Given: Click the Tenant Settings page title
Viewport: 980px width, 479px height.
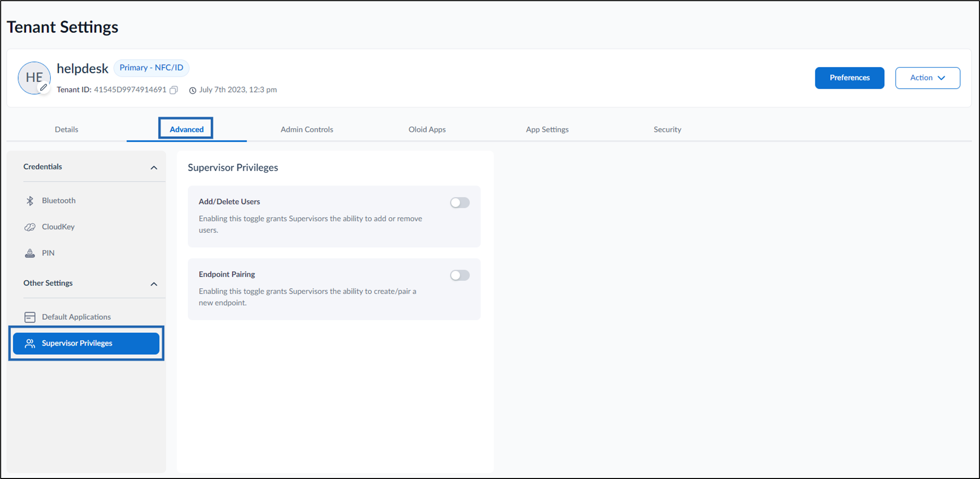Looking at the screenshot, I should (63, 27).
